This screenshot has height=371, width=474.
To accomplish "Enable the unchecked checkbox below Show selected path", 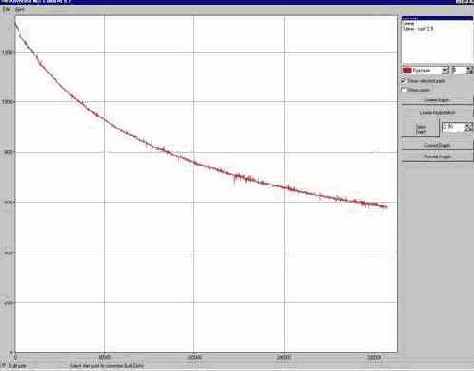I will click(404, 90).
